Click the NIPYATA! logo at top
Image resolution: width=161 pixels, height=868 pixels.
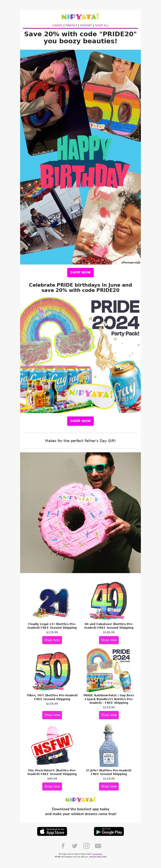pos(80,17)
